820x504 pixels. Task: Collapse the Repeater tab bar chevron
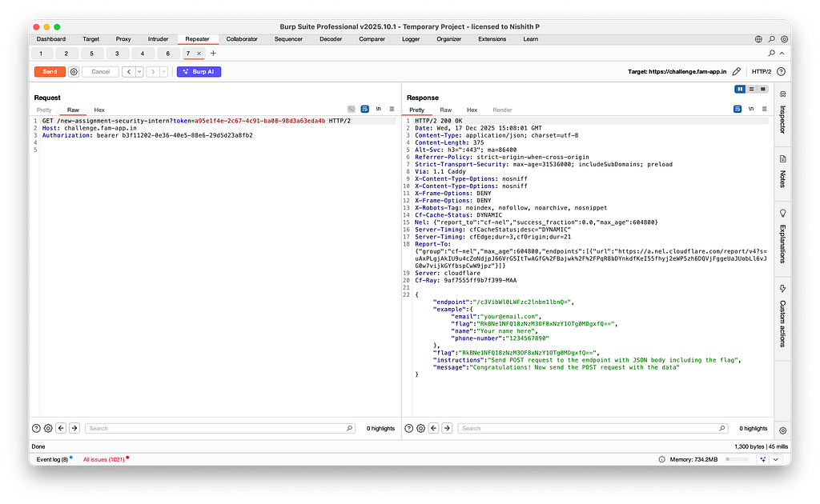tap(782, 54)
